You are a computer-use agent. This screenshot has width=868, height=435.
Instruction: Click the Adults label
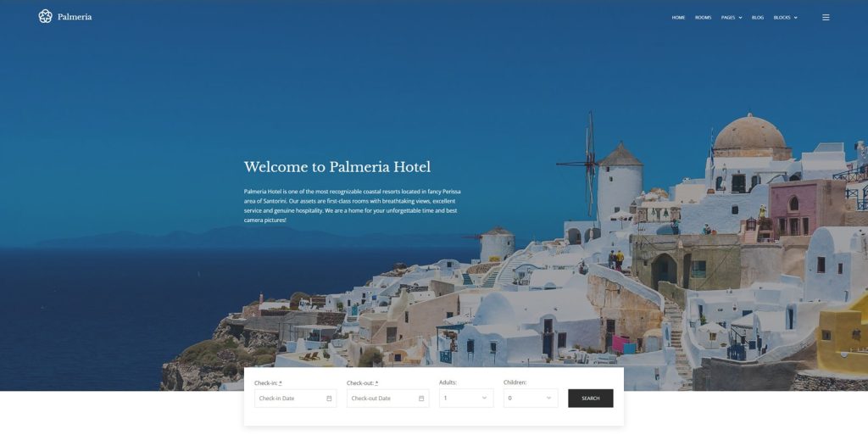448,382
